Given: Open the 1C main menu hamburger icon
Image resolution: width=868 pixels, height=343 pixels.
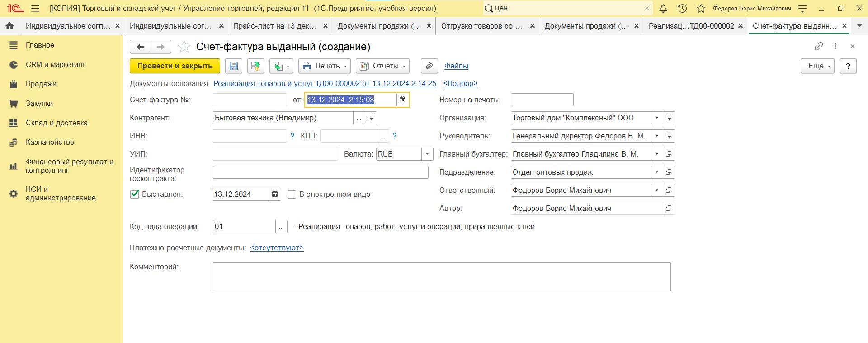Looking at the screenshot, I should click(35, 8).
